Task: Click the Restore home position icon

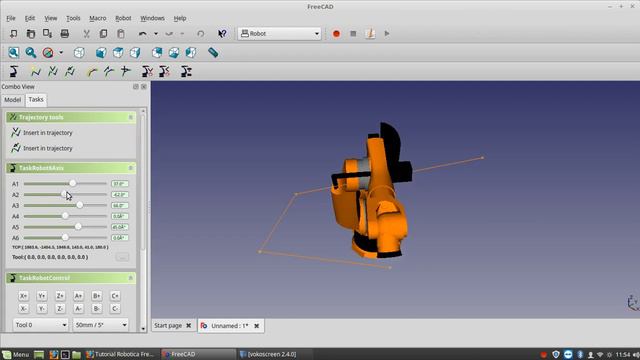Action: (164, 71)
